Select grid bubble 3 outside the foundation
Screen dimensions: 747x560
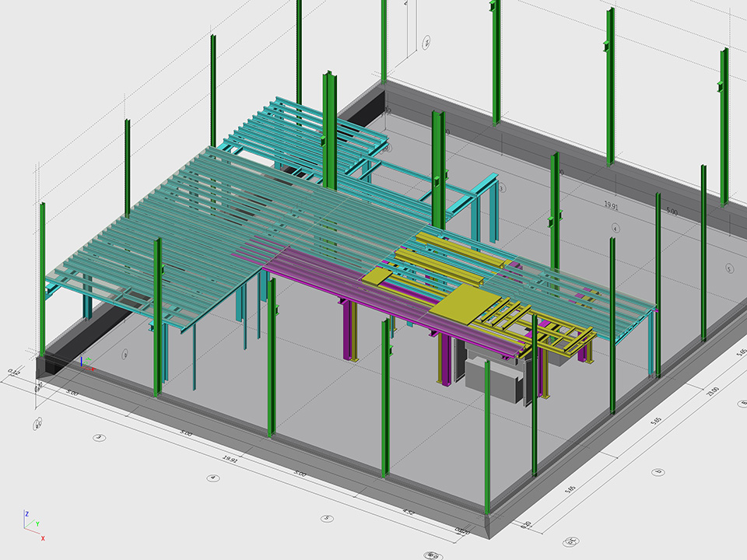coord(99,438)
